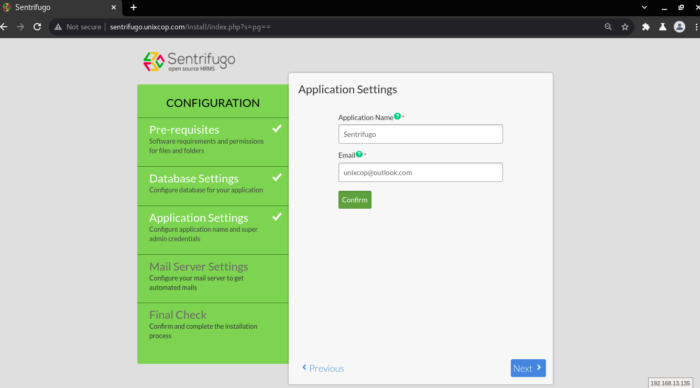
Task: Open the browser extensions puzzle icon
Action: pos(646,27)
